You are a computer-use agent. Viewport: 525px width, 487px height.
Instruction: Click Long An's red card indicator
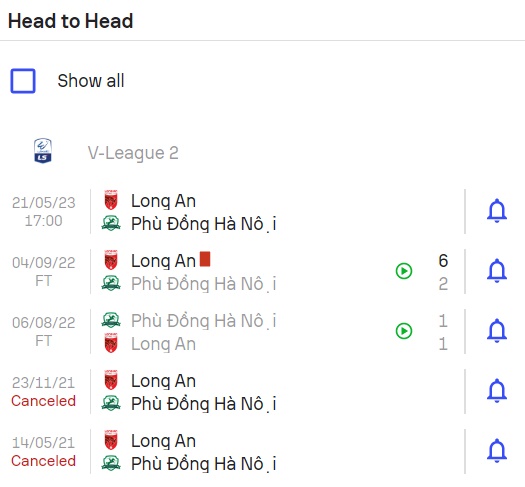[205, 259]
